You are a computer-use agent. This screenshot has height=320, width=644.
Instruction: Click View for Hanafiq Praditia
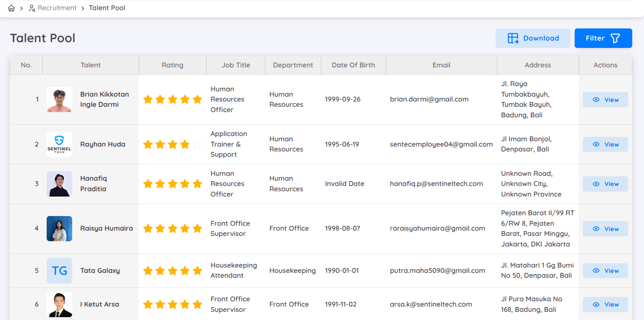605,184
